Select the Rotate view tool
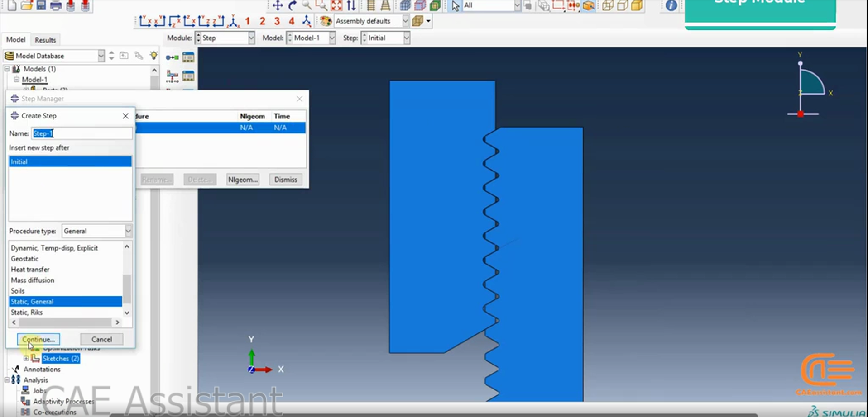Image resolution: width=868 pixels, height=417 pixels. click(x=293, y=5)
